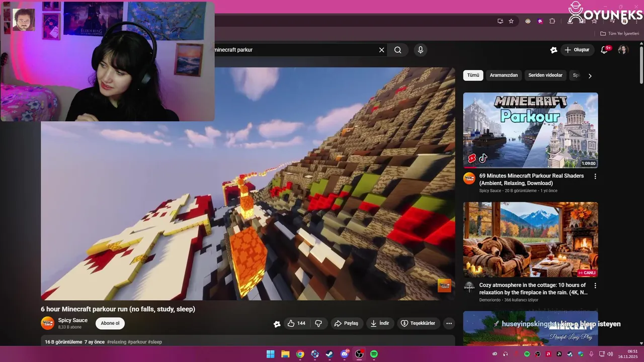Click the sparkle icon left of the like button
Viewport: 644px width, 362px height.
coord(277,324)
